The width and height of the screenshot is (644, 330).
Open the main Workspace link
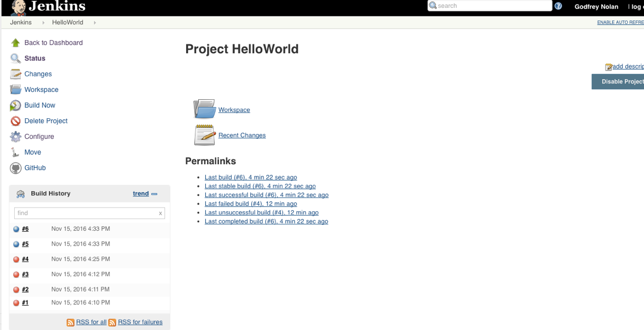pos(234,110)
